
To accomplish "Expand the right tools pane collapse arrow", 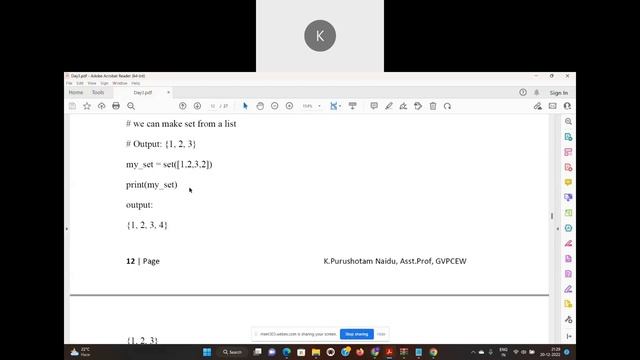I will coord(558,229).
